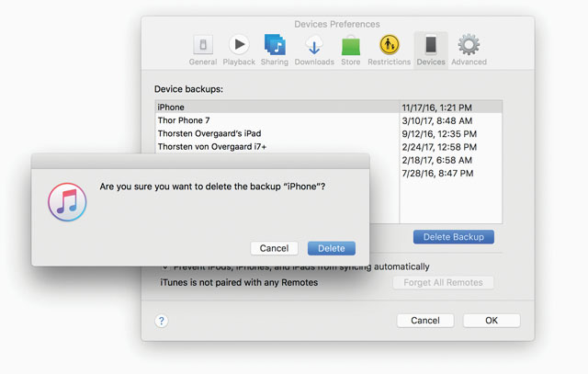Cancel the delete backup confirmation dialog
588x374 pixels.
point(274,248)
